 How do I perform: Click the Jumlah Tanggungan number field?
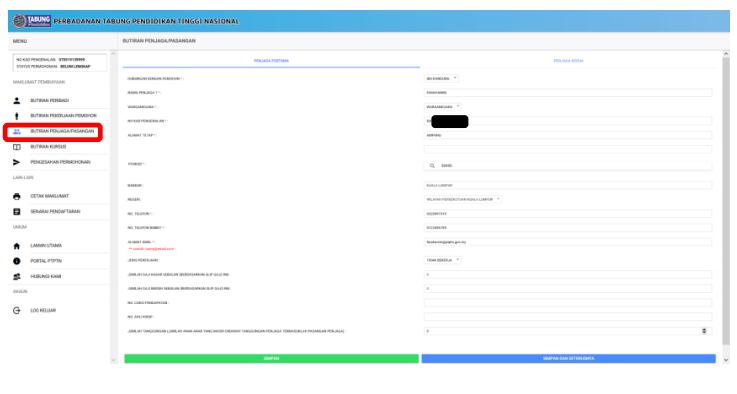click(x=568, y=331)
